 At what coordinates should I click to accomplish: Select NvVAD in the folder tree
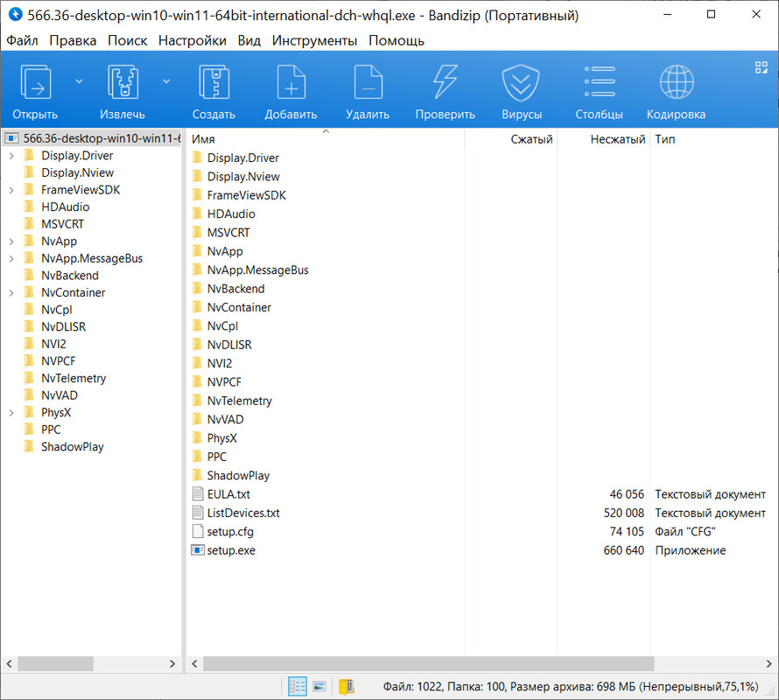click(x=60, y=395)
